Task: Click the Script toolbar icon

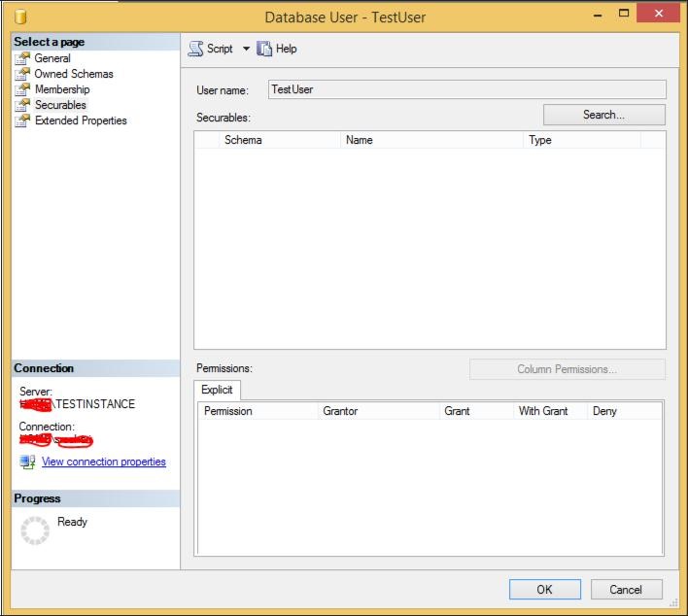Action: click(195, 49)
